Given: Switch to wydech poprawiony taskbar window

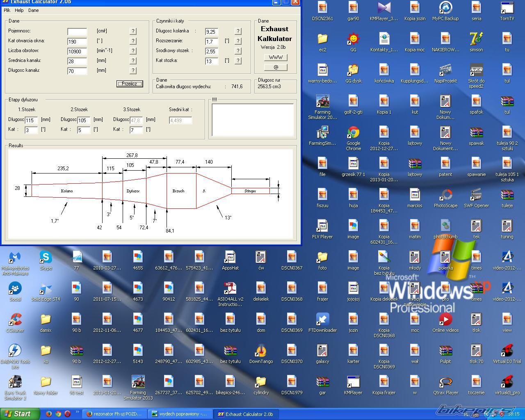Looking at the screenshot, I should click(180, 414).
